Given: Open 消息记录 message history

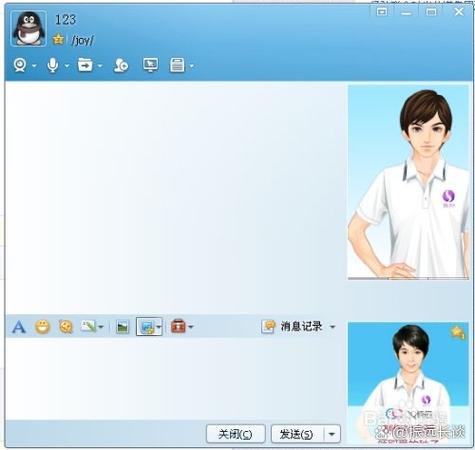Looking at the screenshot, I should 292,326.
